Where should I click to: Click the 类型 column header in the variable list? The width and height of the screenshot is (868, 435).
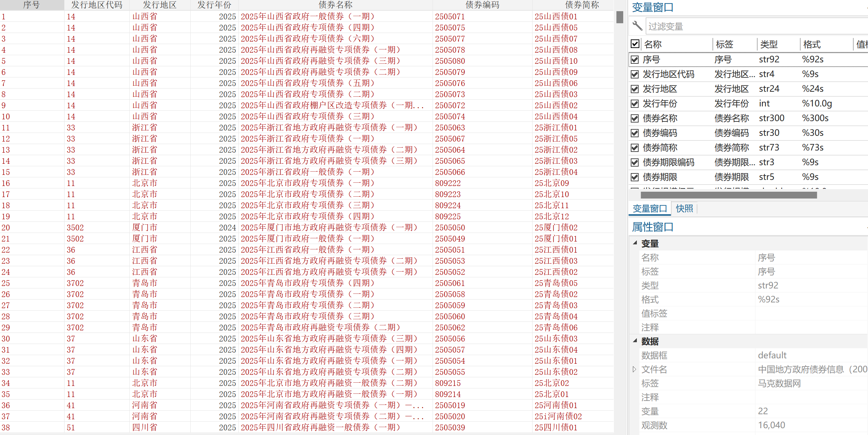point(769,44)
